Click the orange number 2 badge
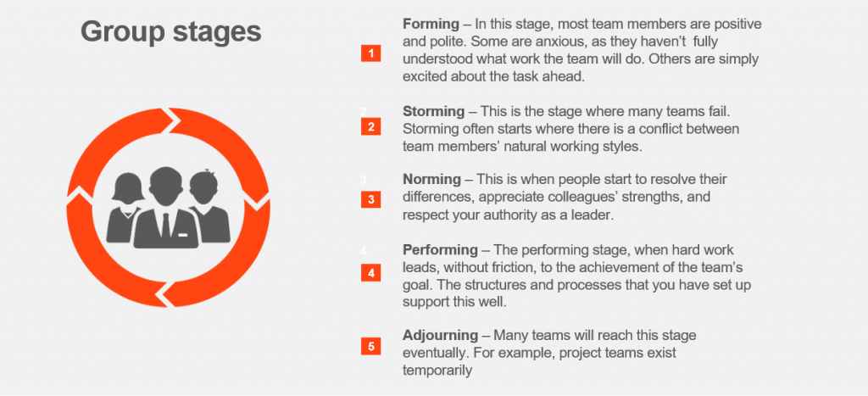 coord(371,127)
